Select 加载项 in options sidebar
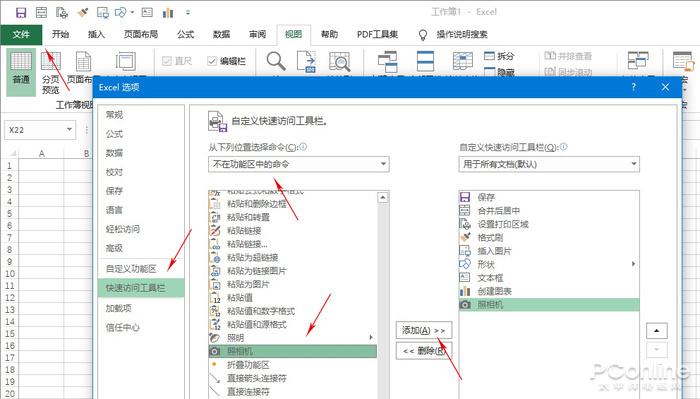 click(141, 308)
